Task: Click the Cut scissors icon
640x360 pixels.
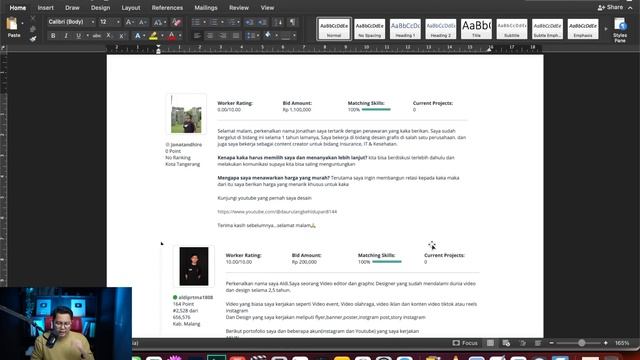Action: (33, 18)
